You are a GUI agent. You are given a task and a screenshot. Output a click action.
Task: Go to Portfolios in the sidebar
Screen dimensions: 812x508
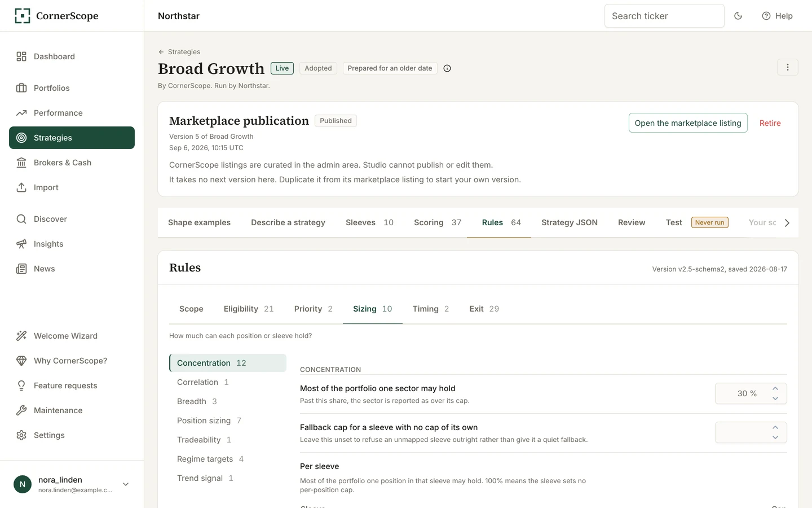pos(72,88)
